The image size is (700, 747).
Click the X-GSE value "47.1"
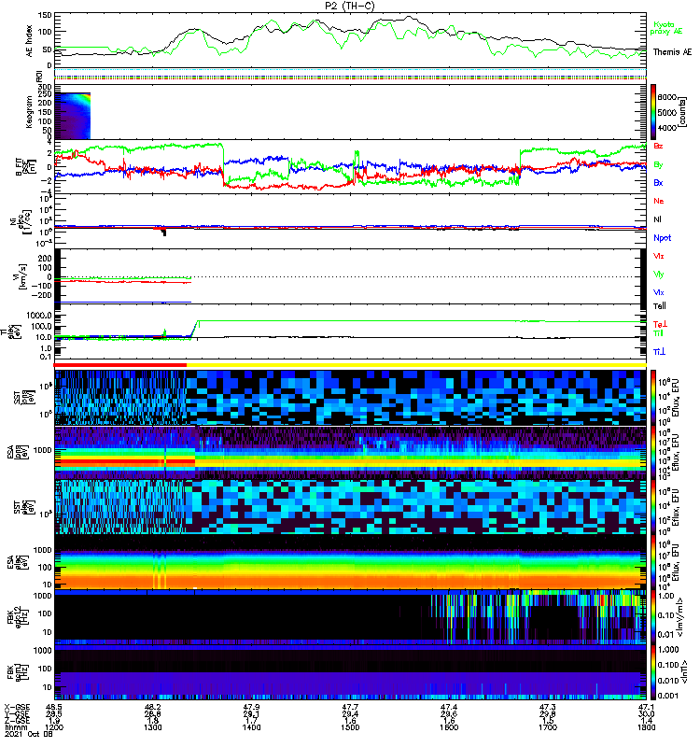(646, 708)
